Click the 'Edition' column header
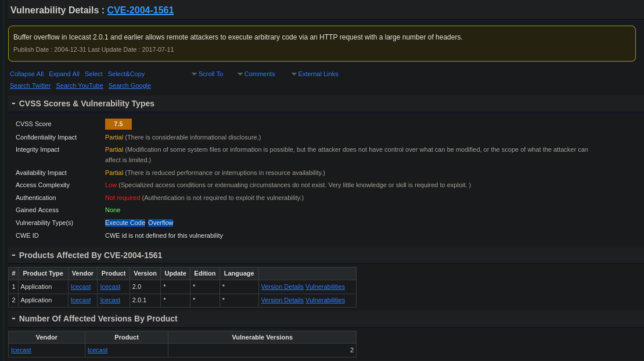 (x=204, y=273)
